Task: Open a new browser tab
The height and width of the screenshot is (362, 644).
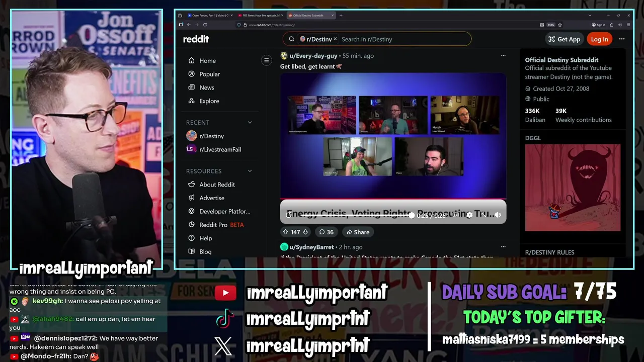Action: pos(341,16)
